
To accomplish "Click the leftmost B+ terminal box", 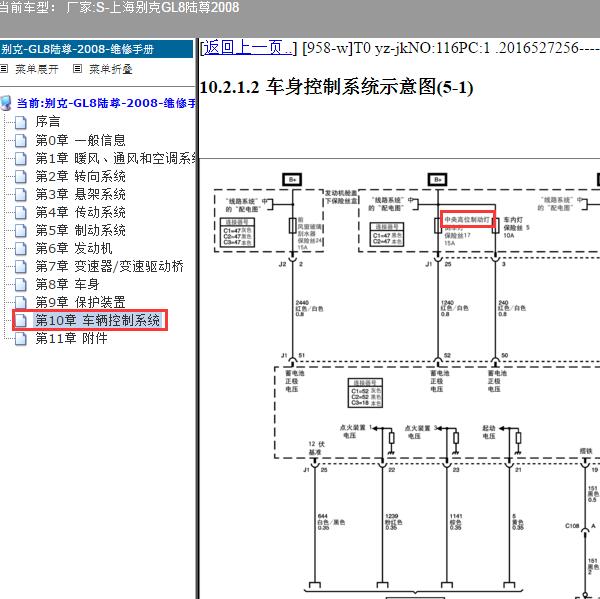I will click(x=292, y=180).
